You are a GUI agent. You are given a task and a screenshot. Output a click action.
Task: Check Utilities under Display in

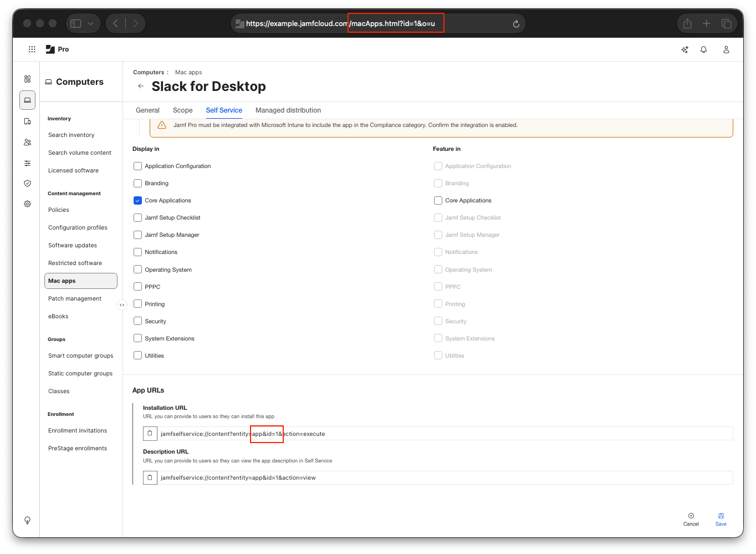tap(137, 355)
